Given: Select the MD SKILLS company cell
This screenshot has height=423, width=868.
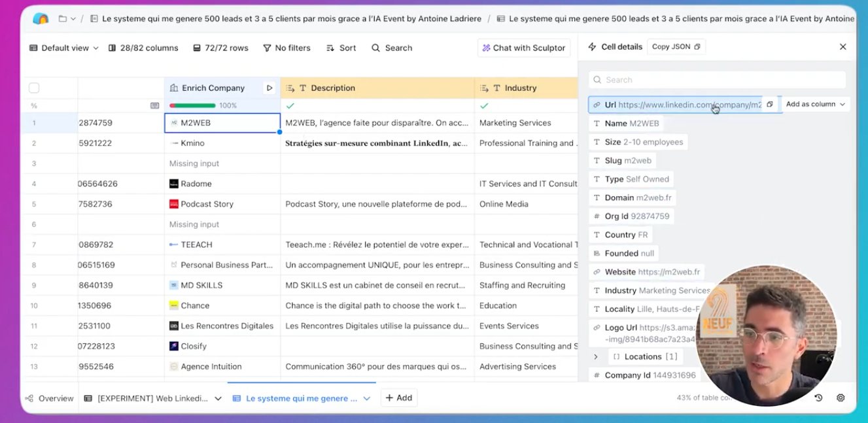Looking at the screenshot, I should pyautogui.click(x=222, y=285).
